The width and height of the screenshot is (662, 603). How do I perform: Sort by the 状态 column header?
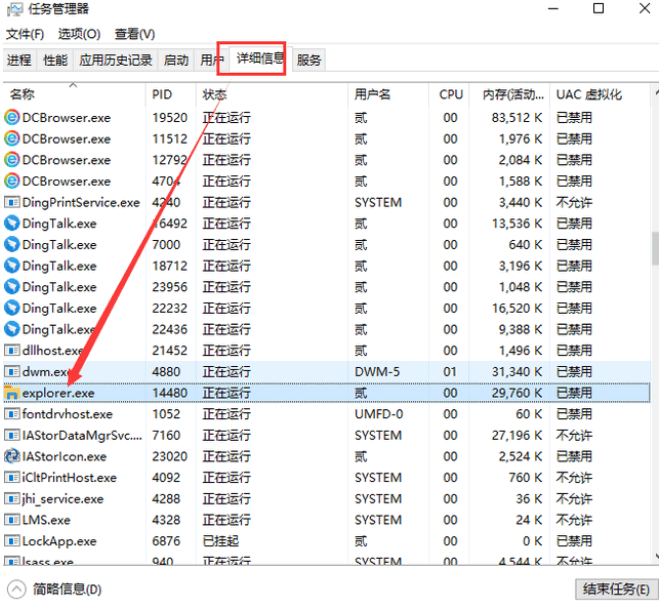(x=271, y=94)
